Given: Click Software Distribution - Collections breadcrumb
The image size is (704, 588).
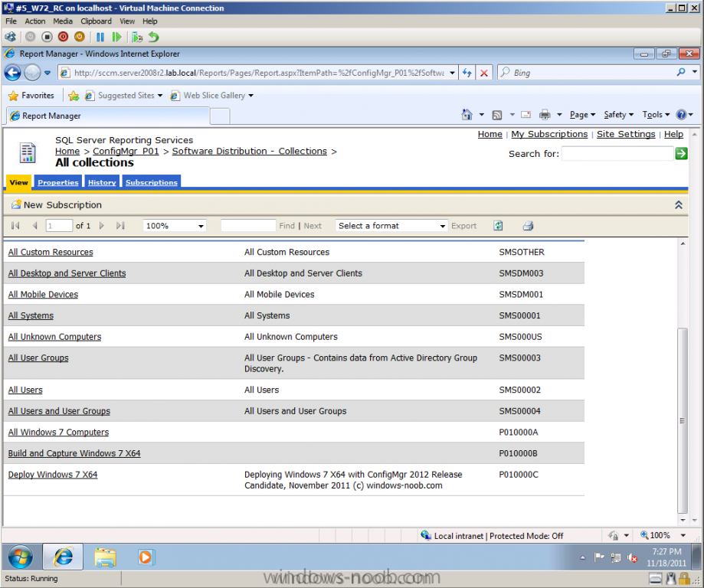Looking at the screenshot, I should pyautogui.click(x=249, y=152).
